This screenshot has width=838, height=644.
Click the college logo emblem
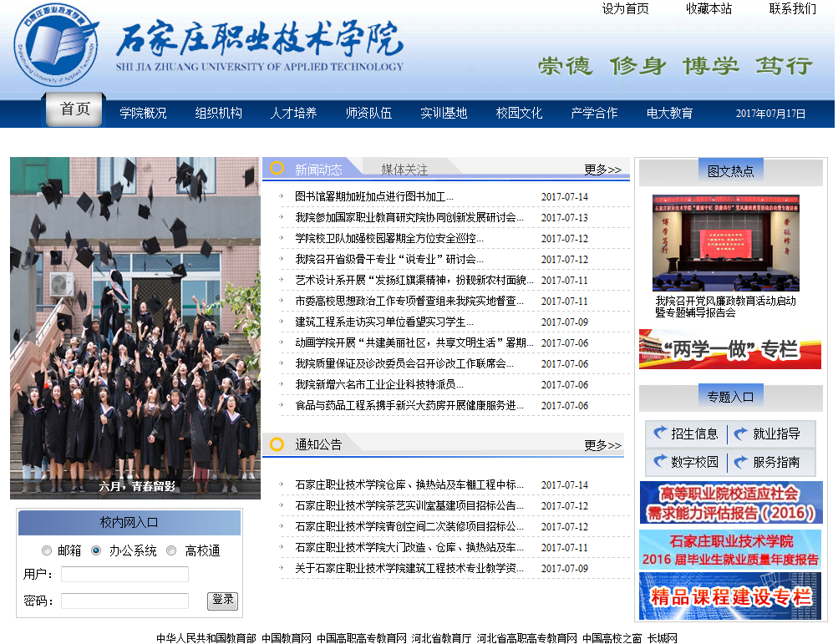pyautogui.click(x=57, y=49)
